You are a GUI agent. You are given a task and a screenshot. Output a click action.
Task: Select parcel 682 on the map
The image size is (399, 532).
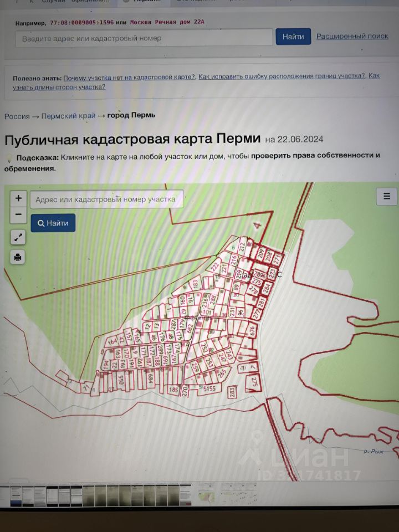coord(190,329)
